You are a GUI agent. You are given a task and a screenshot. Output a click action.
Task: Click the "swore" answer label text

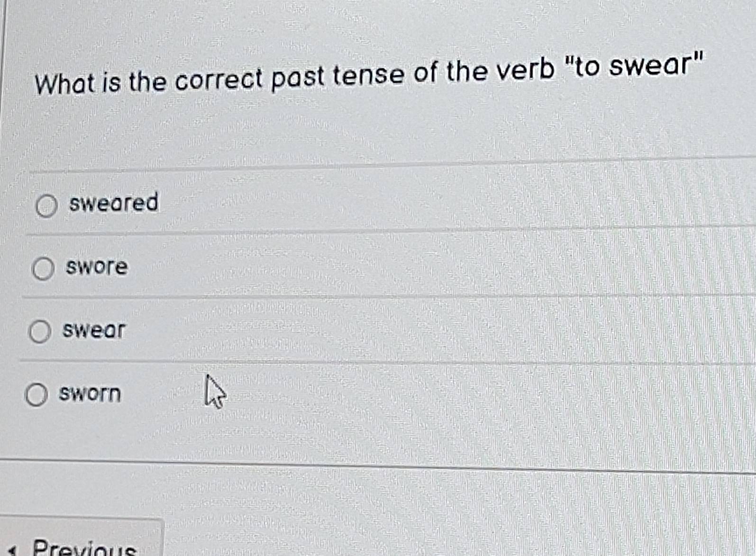96,268
